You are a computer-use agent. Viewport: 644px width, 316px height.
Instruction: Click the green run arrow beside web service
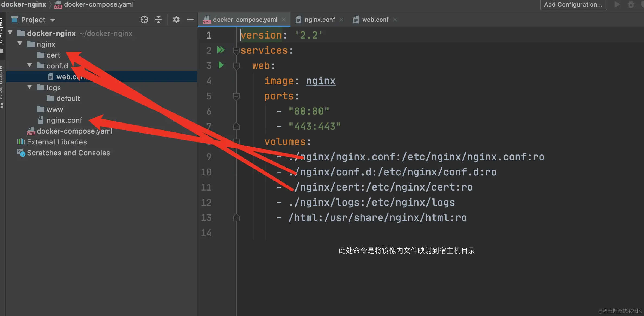(x=221, y=65)
